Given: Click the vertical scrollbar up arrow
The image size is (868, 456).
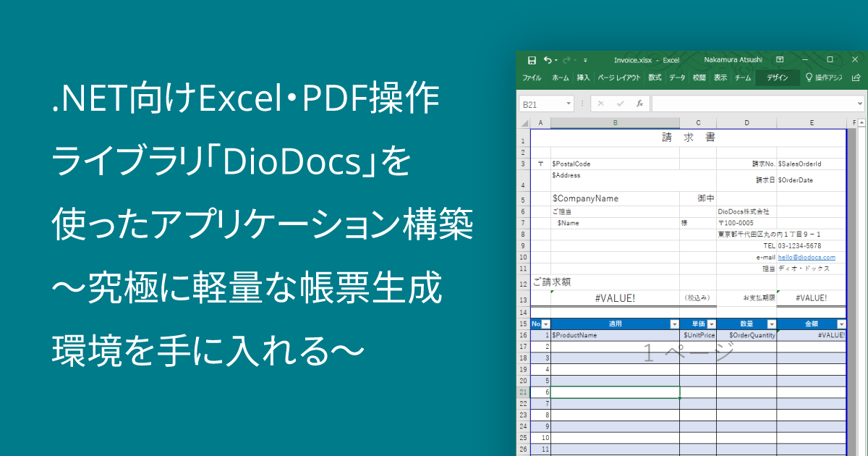Looking at the screenshot, I should (861, 123).
